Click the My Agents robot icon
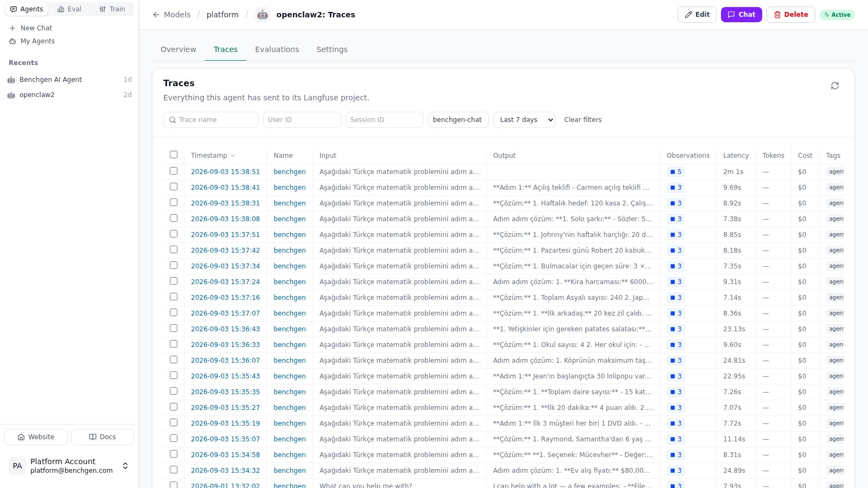 click(x=12, y=41)
